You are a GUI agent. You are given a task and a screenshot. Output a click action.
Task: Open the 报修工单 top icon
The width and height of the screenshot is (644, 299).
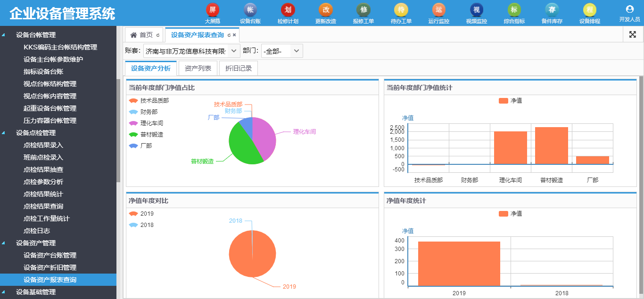(x=363, y=14)
